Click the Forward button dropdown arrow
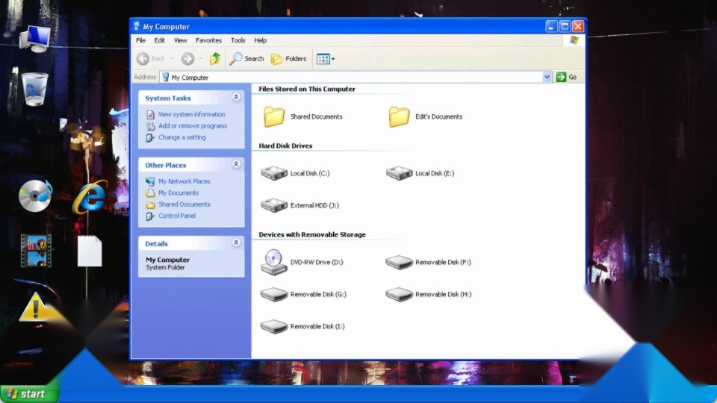The image size is (717, 403). (x=201, y=59)
